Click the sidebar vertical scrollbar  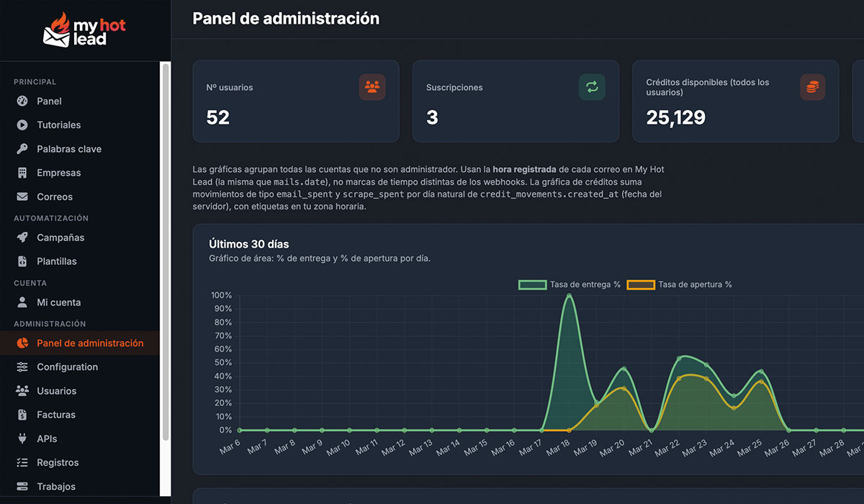(166, 252)
